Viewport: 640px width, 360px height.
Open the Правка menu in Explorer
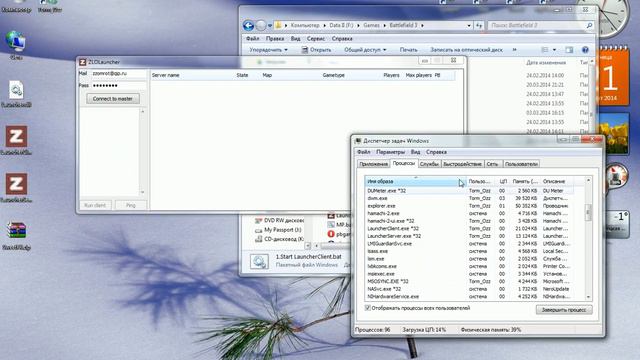275,39
